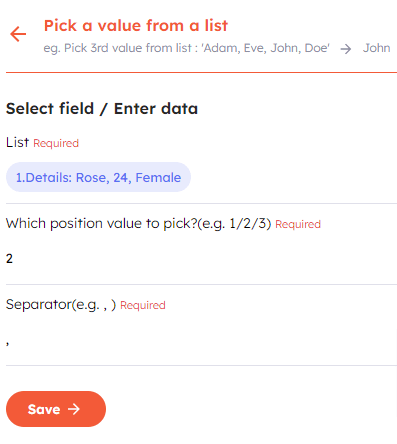Select the '1.Details: Rose, 24, Female' chip

98,177
